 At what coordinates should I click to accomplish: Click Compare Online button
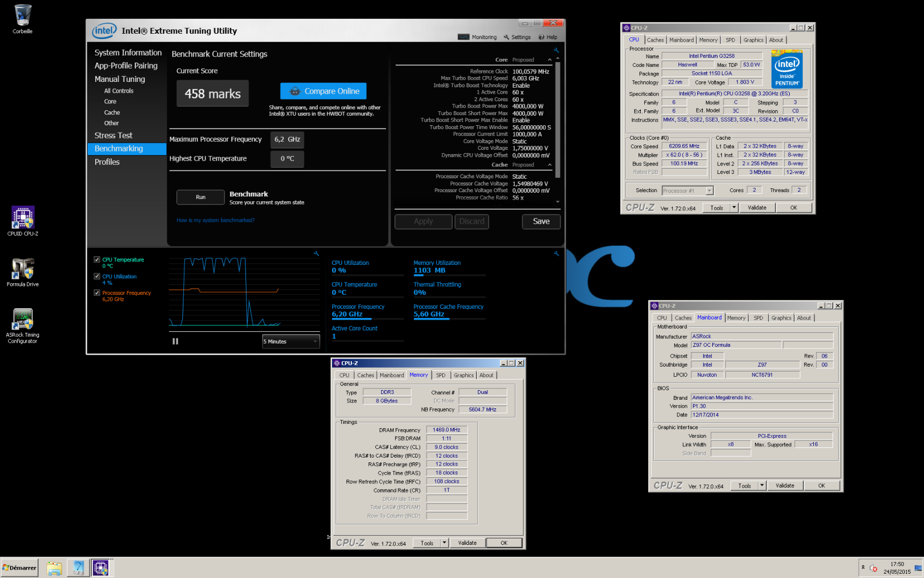pyautogui.click(x=324, y=91)
